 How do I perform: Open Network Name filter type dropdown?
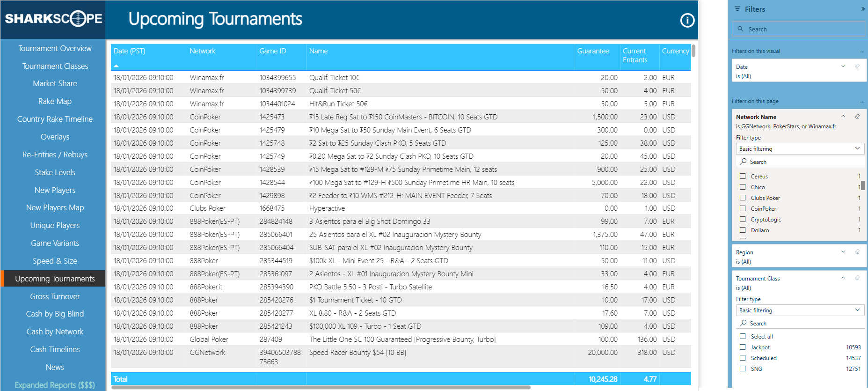tap(799, 149)
